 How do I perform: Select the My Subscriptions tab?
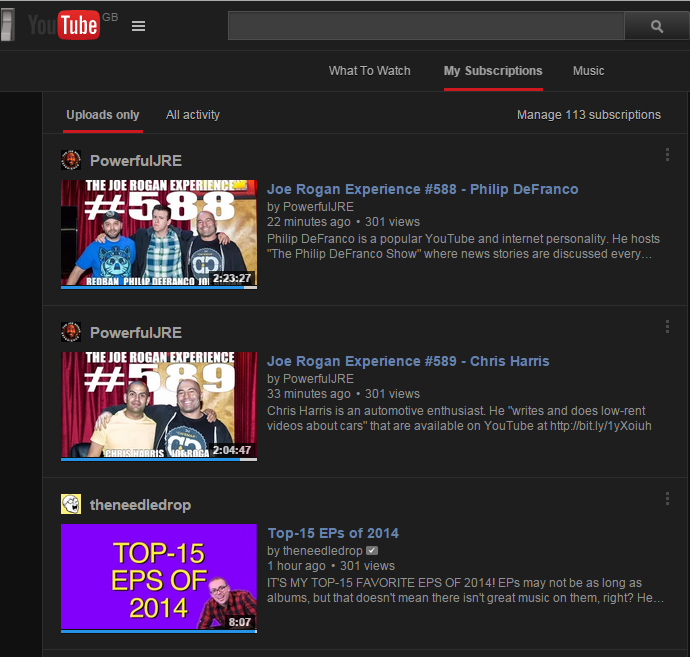pyautogui.click(x=493, y=71)
